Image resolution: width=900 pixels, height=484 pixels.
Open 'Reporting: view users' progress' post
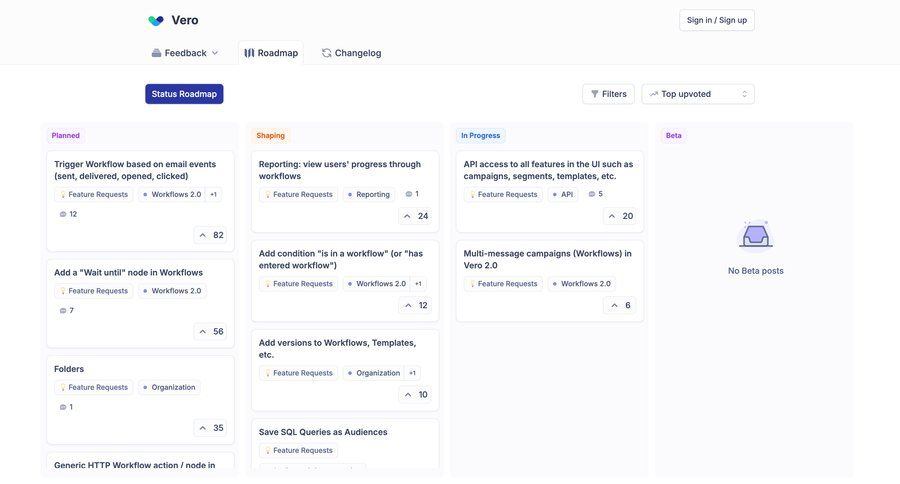click(x=340, y=170)
